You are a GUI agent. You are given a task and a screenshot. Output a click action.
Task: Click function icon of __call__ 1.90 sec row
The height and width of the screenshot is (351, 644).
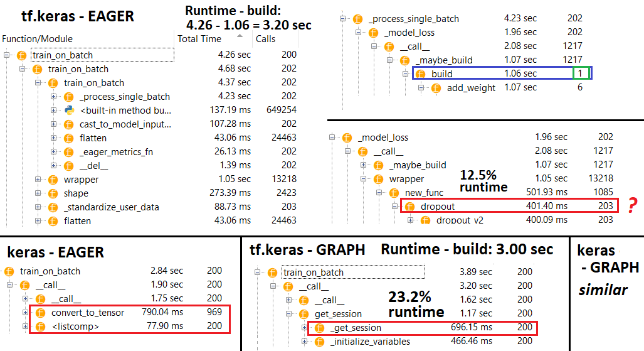pyautogui.click(x=24, y=285)
